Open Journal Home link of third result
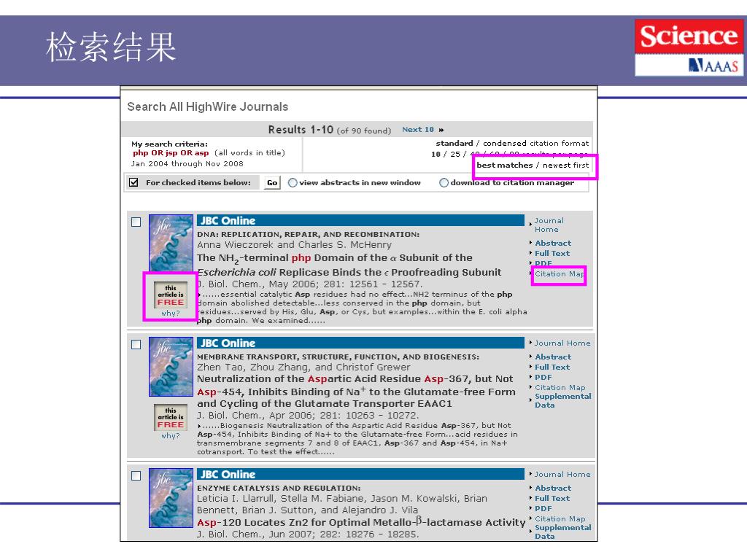Image resolution: width=747 pixels, height=560 pixels. pyautogui.click(x=562, y=474)
